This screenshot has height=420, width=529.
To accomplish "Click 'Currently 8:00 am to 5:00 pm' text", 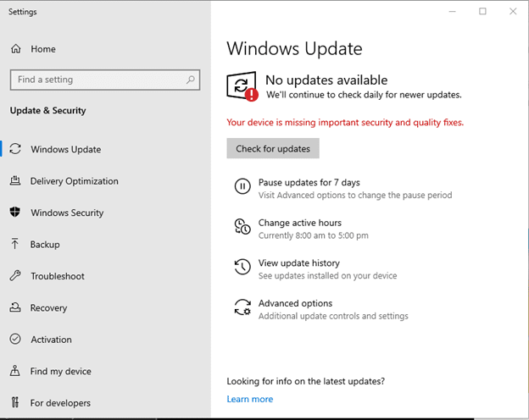I will pyautogui.click(x=314, y=235).
